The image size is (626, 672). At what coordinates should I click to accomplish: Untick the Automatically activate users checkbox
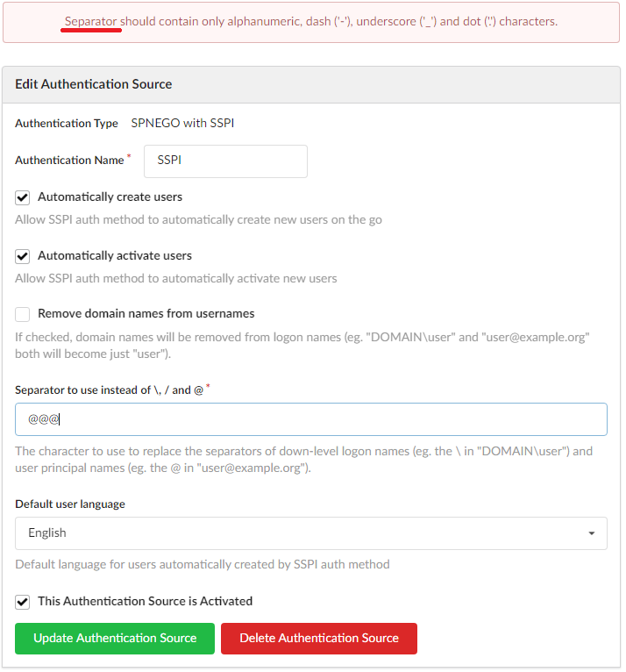[x=22, y=257]
